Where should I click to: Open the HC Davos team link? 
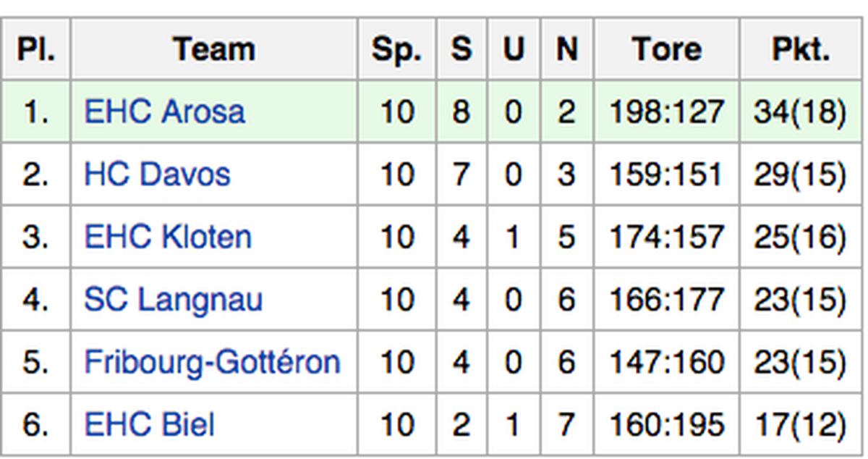tap(157, 174)
